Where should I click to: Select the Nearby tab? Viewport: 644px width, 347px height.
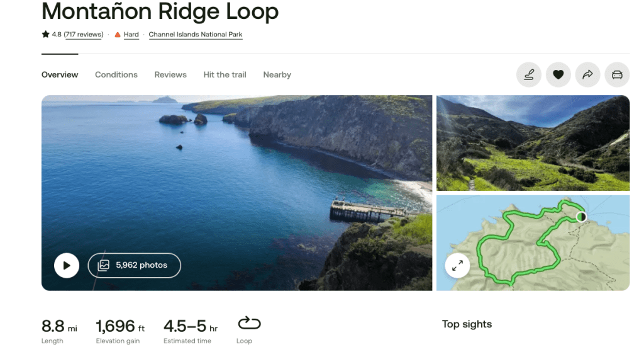point(277,74)
